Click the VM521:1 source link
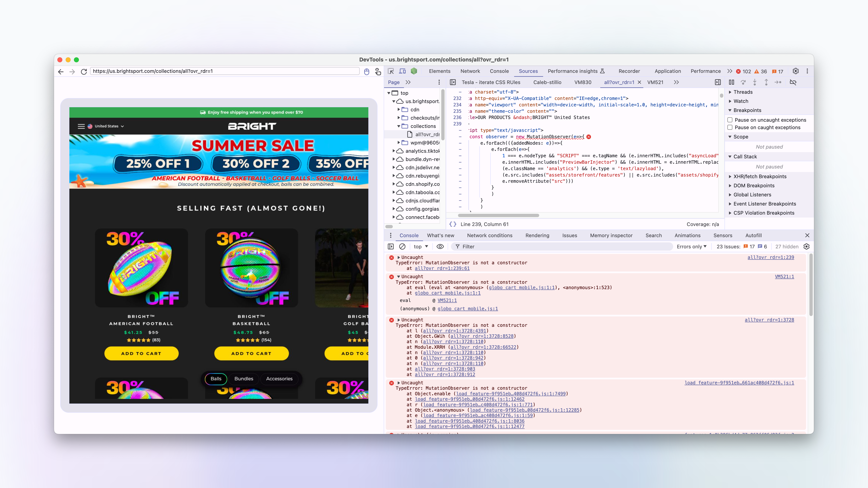The width and height of the screenshot is (868, 488). pos(784,276)
